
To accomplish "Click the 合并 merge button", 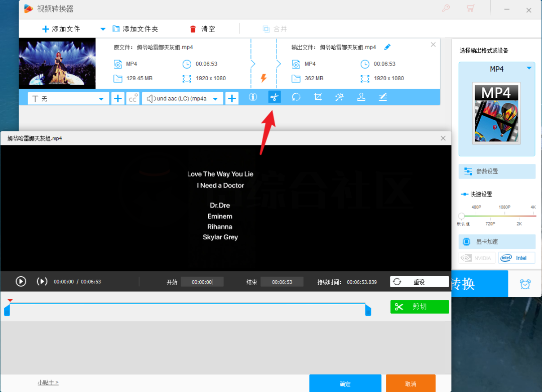I will pyautogui.click(x=275, y=29).
